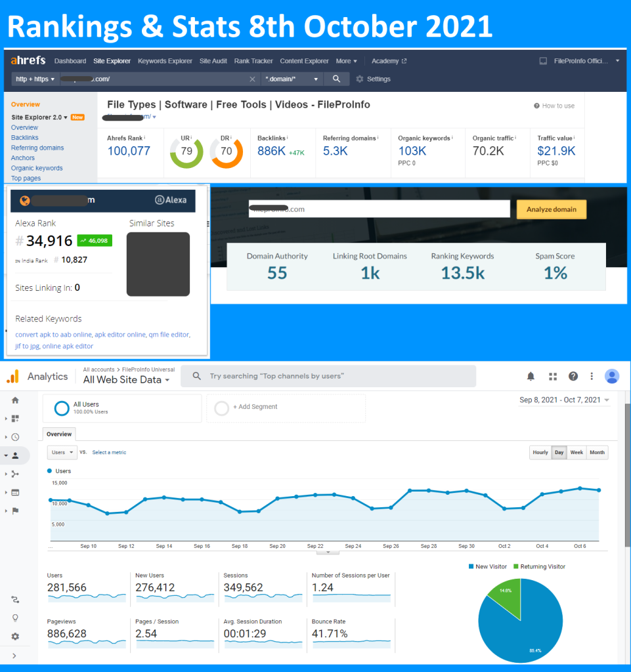Open ahrefs Content Explorer menu item

305,61
